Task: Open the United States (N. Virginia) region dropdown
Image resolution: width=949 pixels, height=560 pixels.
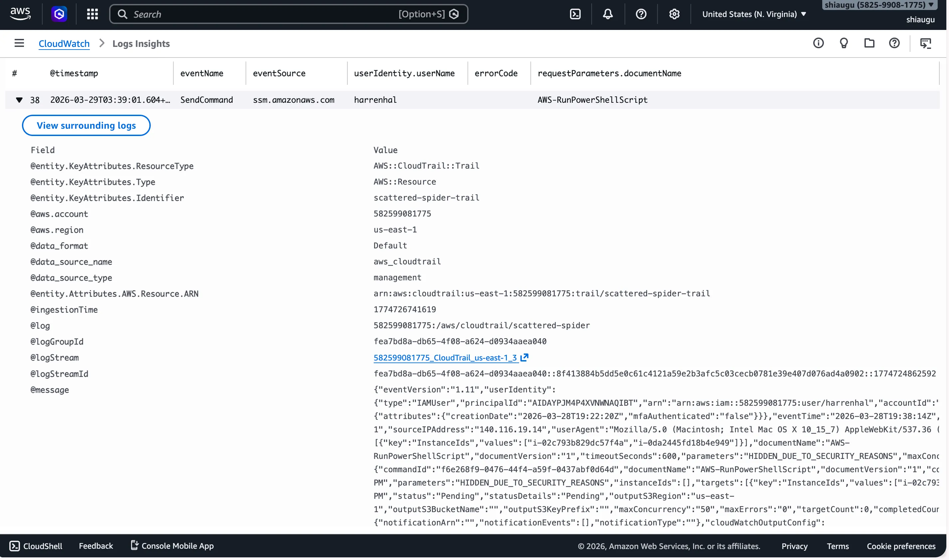Action: tap(755, 14)
